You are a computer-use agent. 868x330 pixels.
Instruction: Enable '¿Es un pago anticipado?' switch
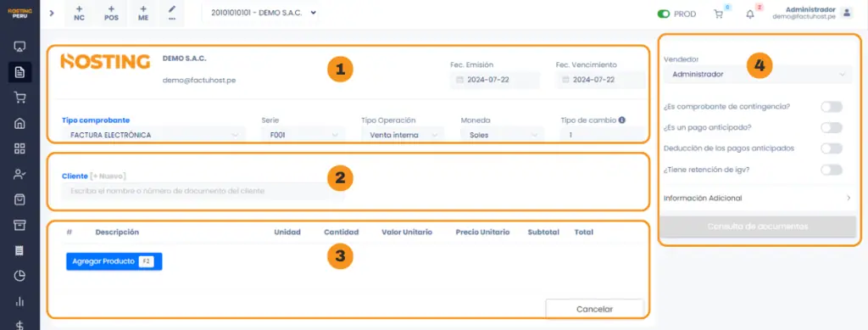pyautogui.click(x=832, y=128)
